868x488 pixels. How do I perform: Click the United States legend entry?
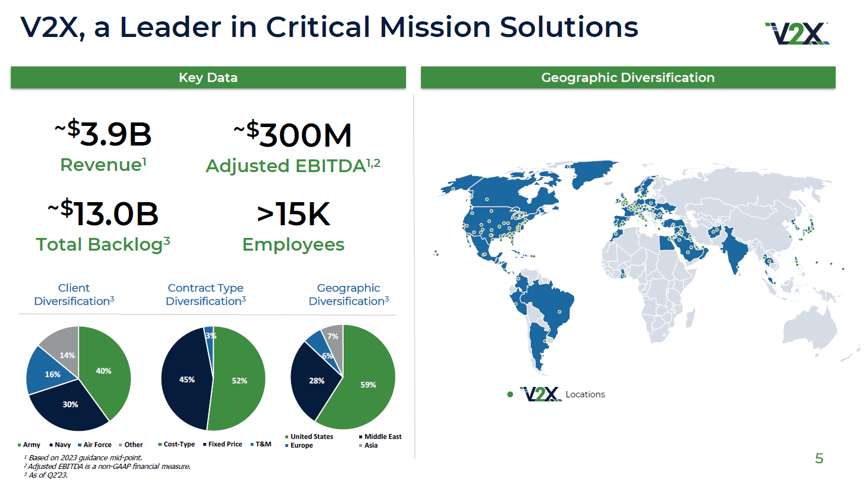(309, 437)
